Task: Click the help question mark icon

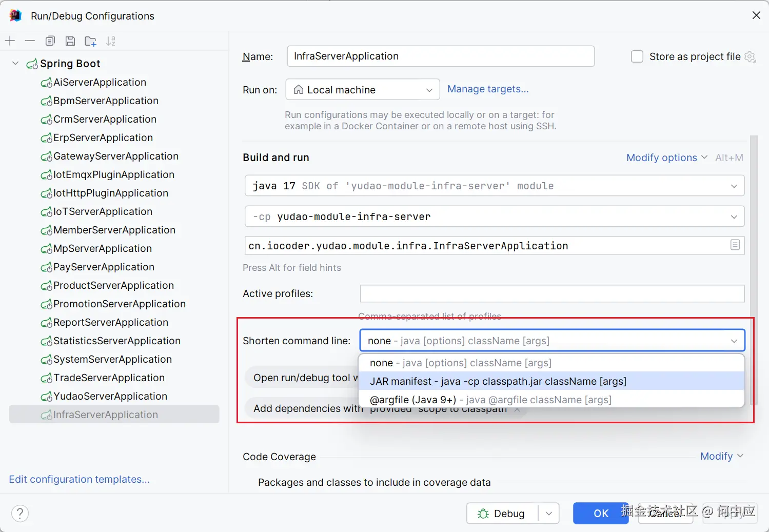Action: coord(20,513)
